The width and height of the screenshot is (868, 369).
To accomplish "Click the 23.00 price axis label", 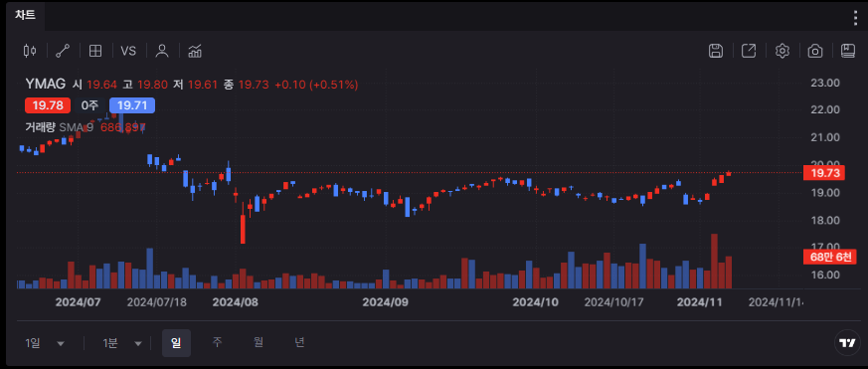I will [x=825, y=83].
